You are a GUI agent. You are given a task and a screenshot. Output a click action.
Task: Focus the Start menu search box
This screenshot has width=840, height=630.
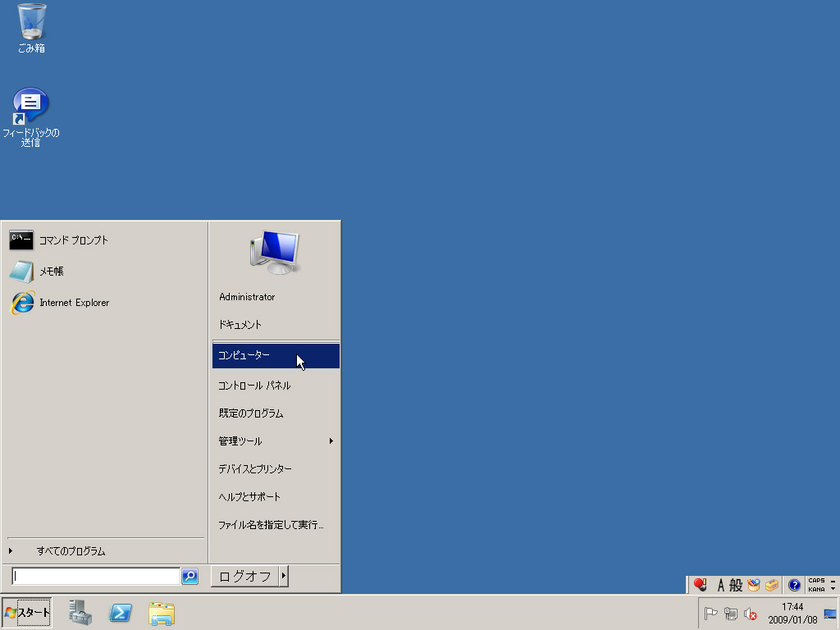(x=96, y=577)
